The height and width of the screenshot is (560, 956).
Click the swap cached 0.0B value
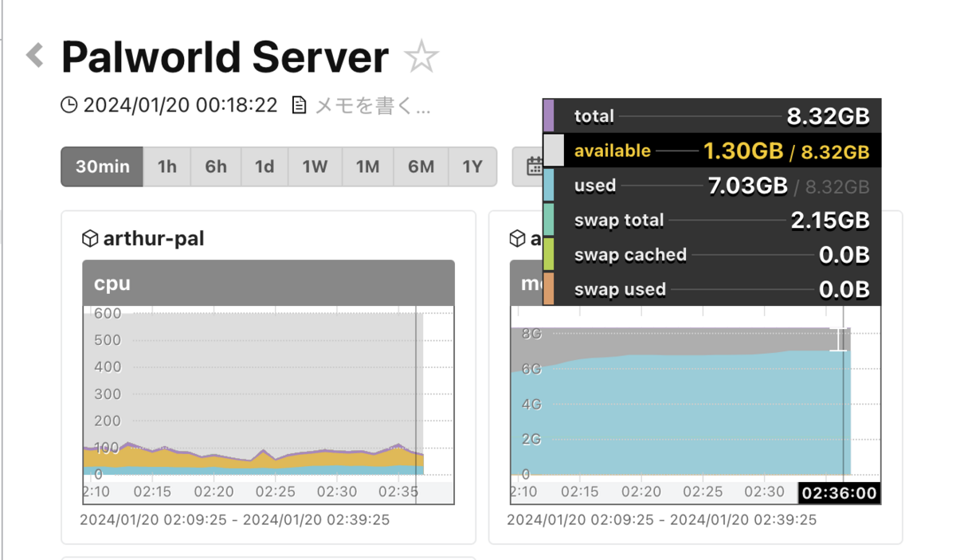coord(844,255)
